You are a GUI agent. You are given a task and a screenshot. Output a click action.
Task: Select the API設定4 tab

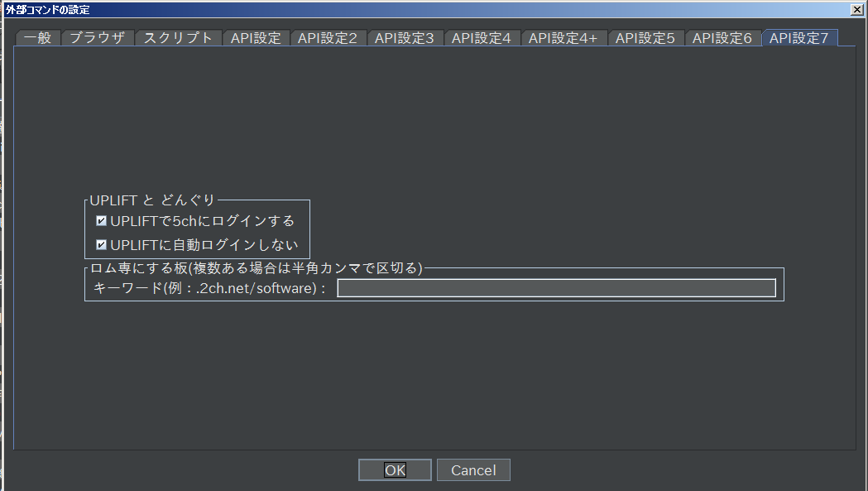(x=482, y=38)
